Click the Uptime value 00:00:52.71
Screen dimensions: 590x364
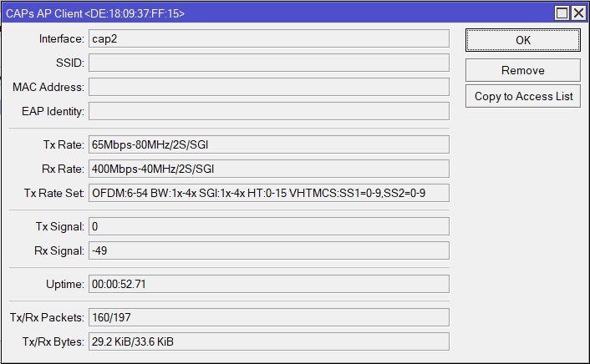coord(268,284)
